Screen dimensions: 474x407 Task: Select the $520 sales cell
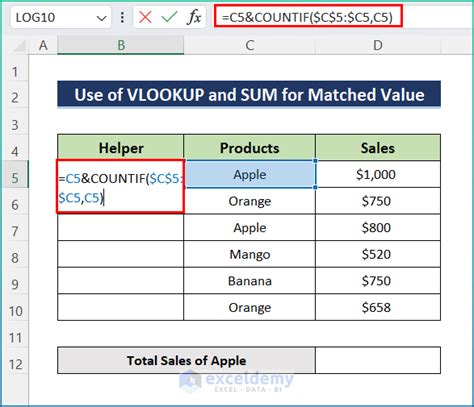(x=378, y=254)
